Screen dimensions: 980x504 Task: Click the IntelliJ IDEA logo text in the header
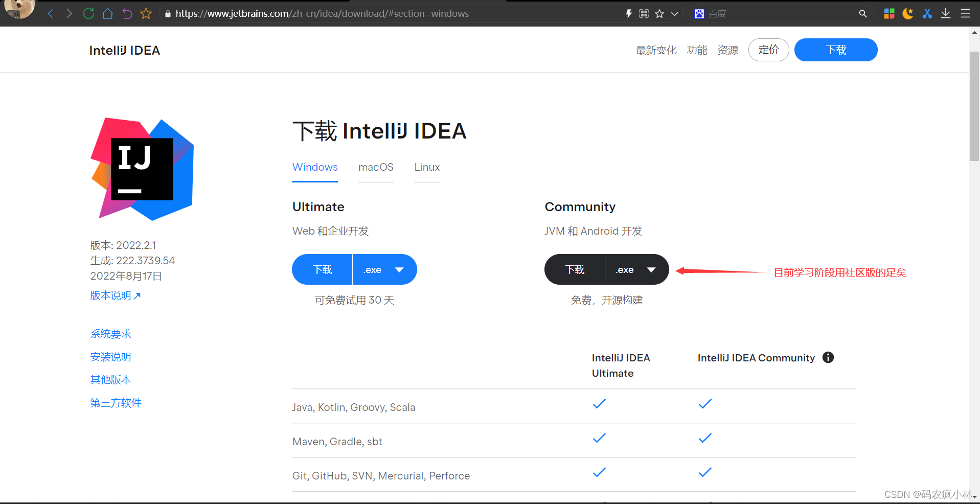click(x=125, y=50)
